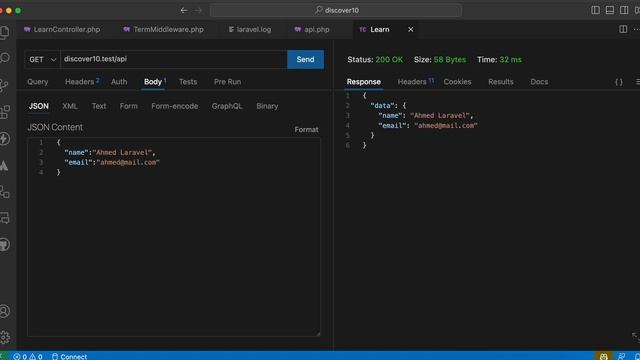
Task: Click "ahmed@mail.com" in the response
Action: pyautogui.click(x=446, y=126)
